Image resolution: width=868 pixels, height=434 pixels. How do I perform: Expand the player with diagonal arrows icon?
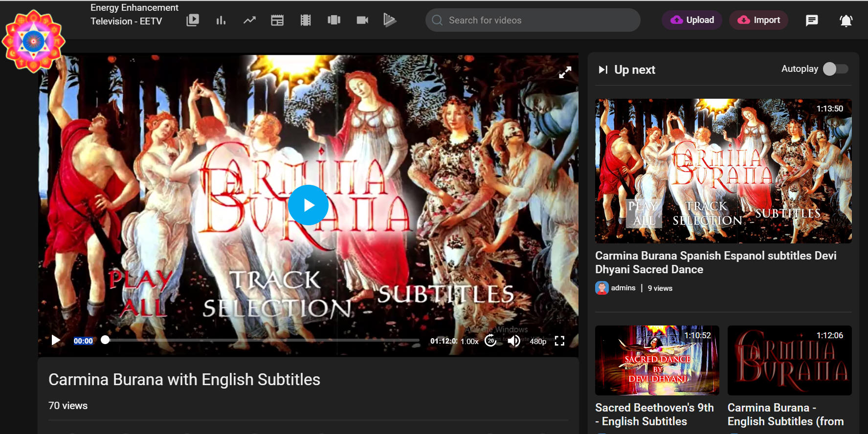(x=565, y=72)
